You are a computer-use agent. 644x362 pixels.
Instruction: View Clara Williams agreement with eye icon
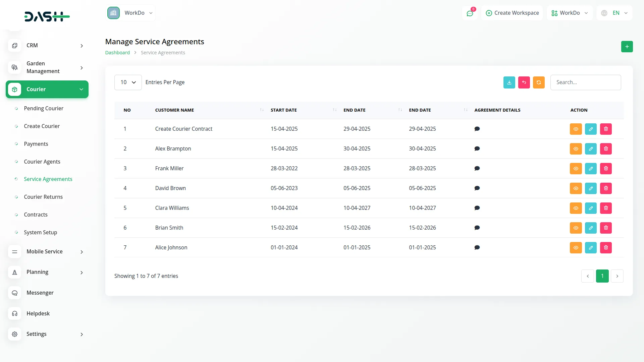pyautogui.click(x=576, y=208)
